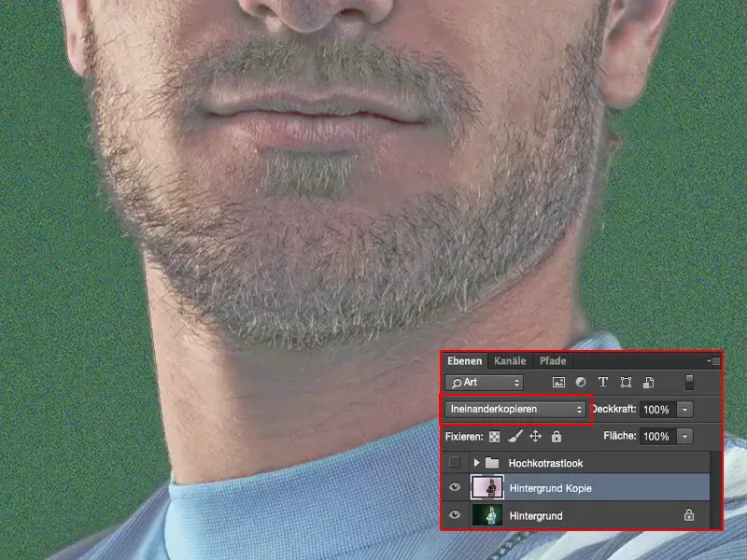Click the layers list scrollbar

pos(715,489)
